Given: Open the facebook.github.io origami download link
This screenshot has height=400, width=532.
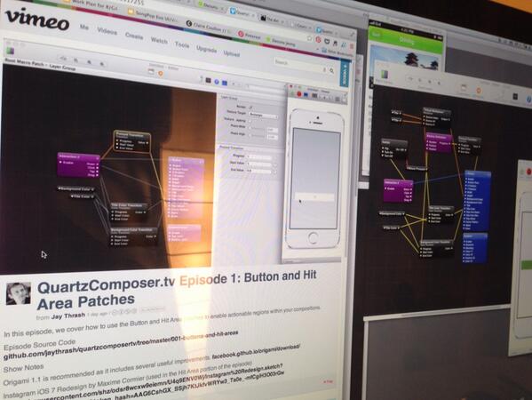Looking at the screenshot, I should (x=256, y=352).
